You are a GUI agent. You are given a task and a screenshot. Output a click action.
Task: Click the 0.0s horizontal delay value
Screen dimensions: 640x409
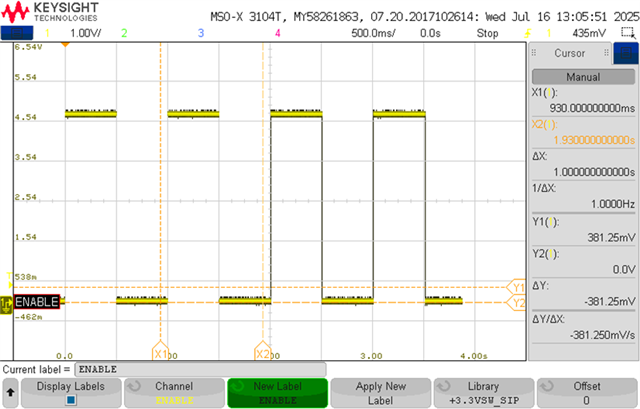(430, 33)
